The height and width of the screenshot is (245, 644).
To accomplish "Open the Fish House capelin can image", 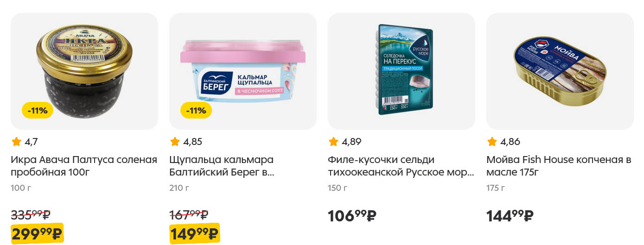I will point(560,71).
